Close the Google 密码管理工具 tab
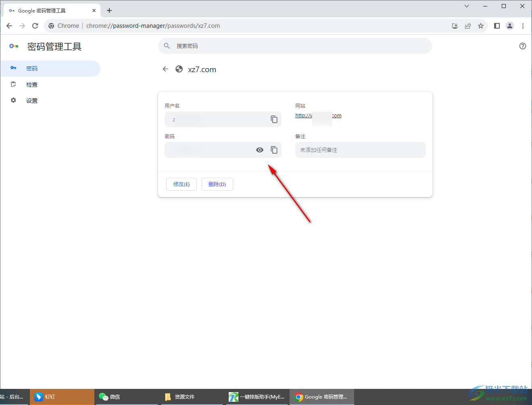532x405 pixels. click(x=94, y=10)
